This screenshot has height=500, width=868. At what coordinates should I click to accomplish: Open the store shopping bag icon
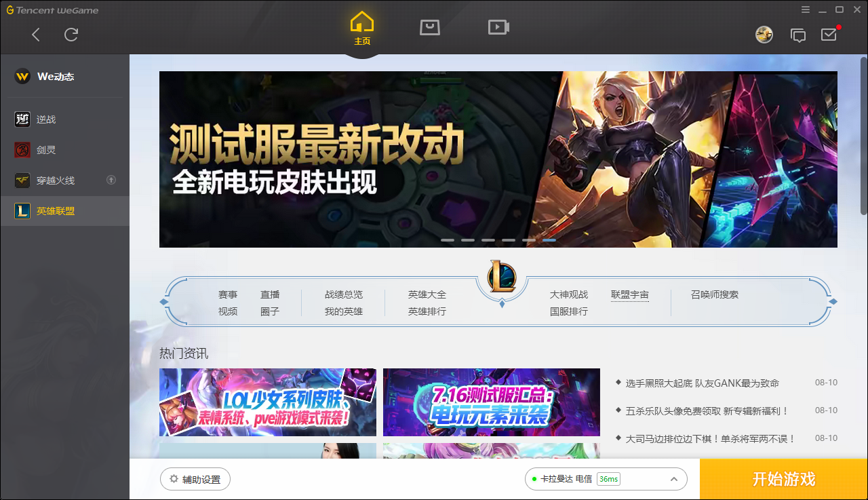click(430, 27)
